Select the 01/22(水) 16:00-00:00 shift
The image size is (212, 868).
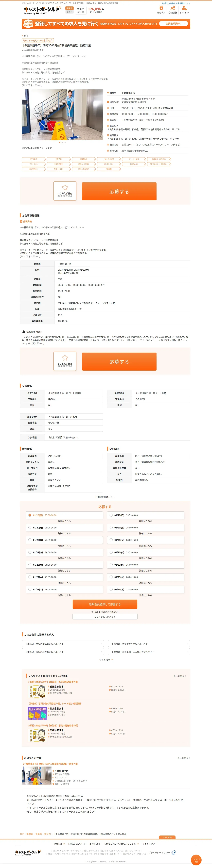[x=146, y=565]
